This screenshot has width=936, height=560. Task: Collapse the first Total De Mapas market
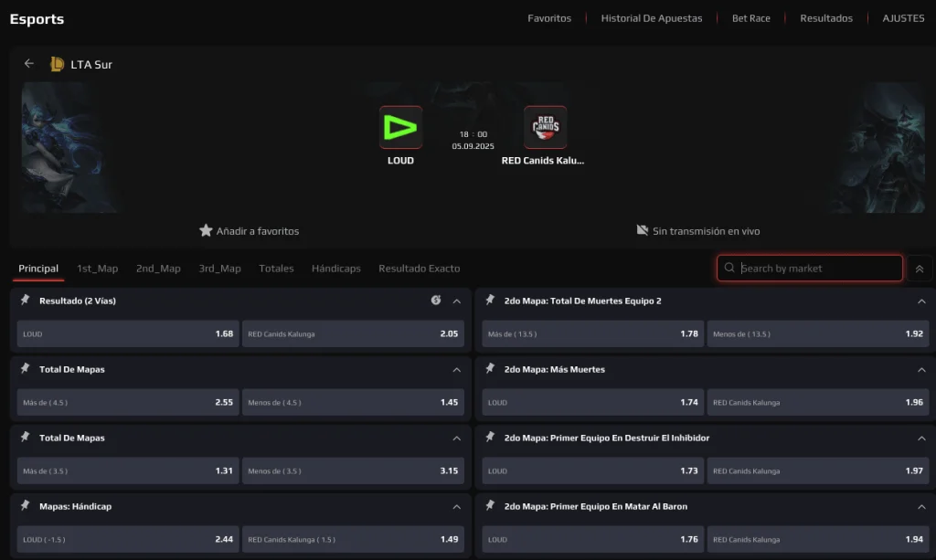pos(457,370)
